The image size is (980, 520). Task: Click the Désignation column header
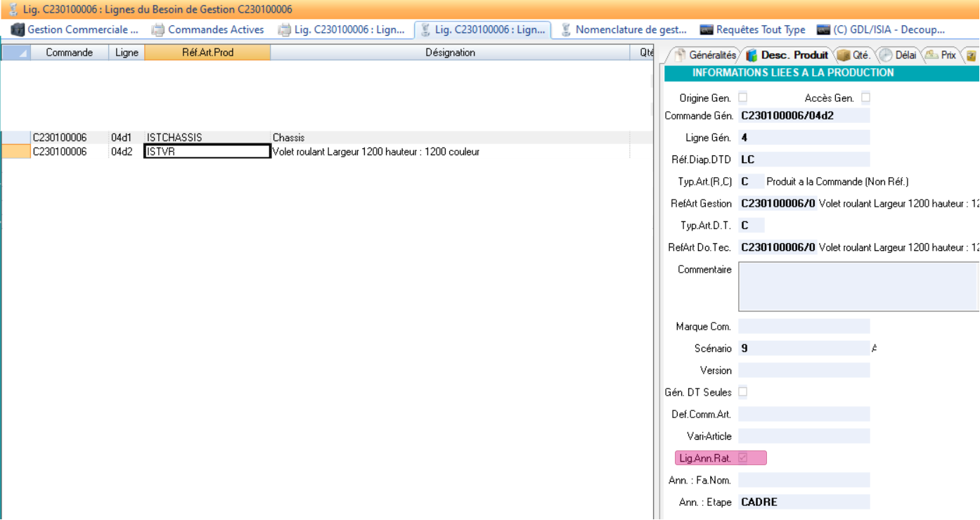[x=450, y=53]
